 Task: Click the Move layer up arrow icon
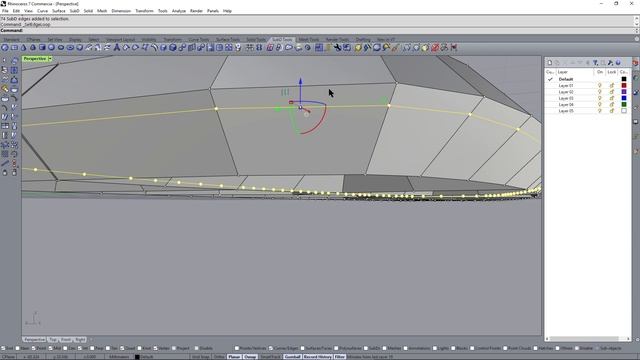point(573,62)
